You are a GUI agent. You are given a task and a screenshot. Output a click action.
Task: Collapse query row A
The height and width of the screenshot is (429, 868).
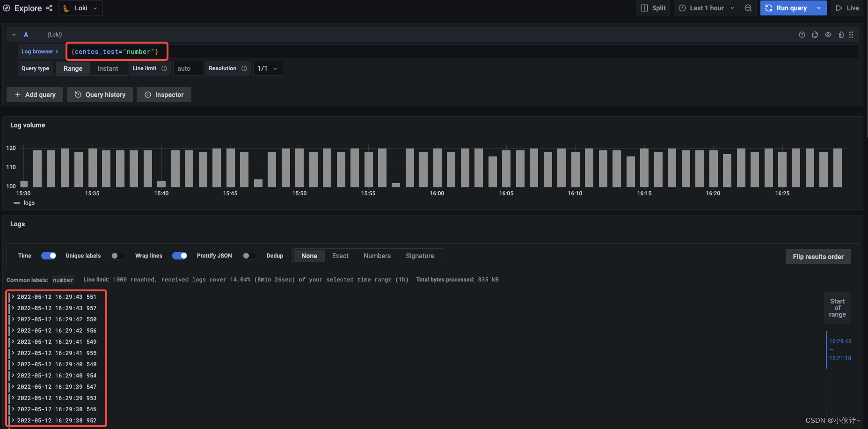click(x=14, y=35)
